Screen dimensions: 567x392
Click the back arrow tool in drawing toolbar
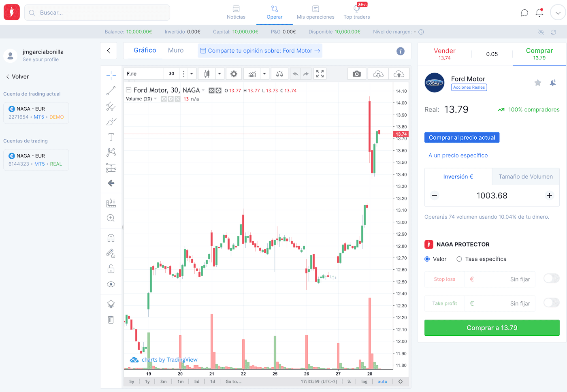(x=111, y=183)
